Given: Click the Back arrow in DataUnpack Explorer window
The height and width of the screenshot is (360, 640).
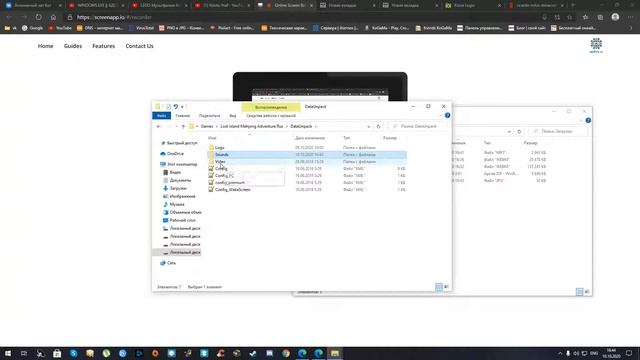Looking at the screenshot, I should tap(159, 127).
